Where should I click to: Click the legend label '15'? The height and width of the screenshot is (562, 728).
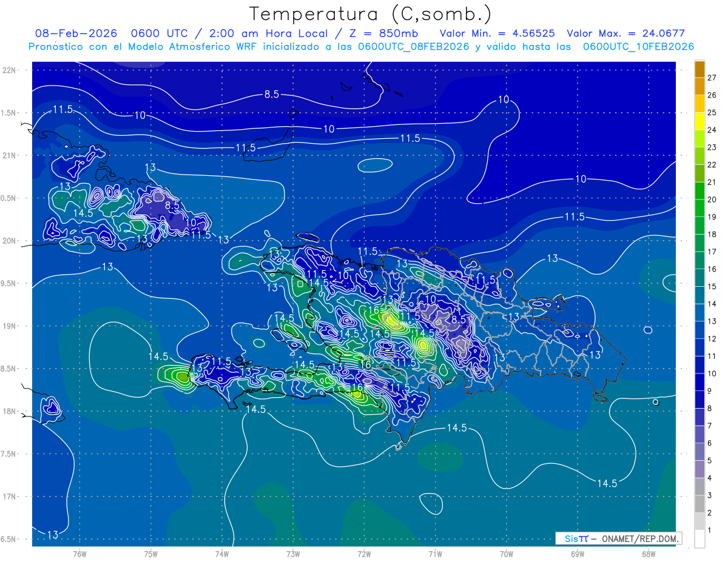pyautogui.click(x=712, y=286)
